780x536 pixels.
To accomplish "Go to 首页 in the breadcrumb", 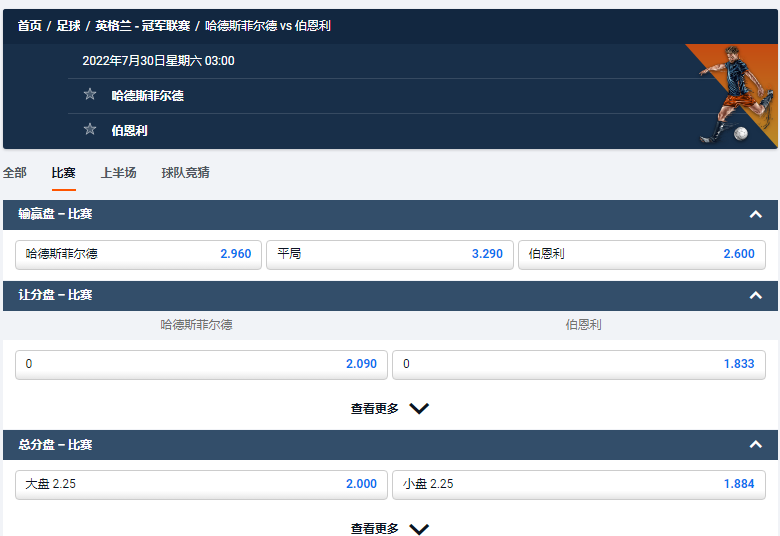I will [x=29, y=26].
